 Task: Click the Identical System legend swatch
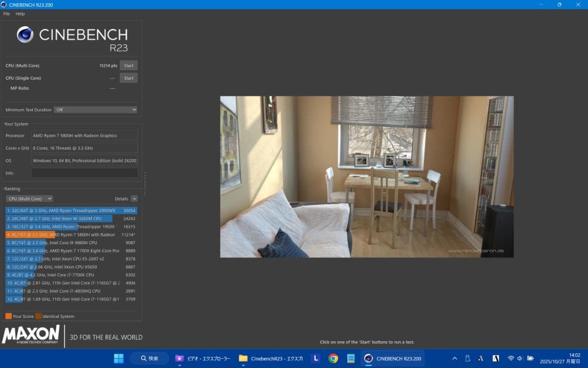click(x=38, y=316)
